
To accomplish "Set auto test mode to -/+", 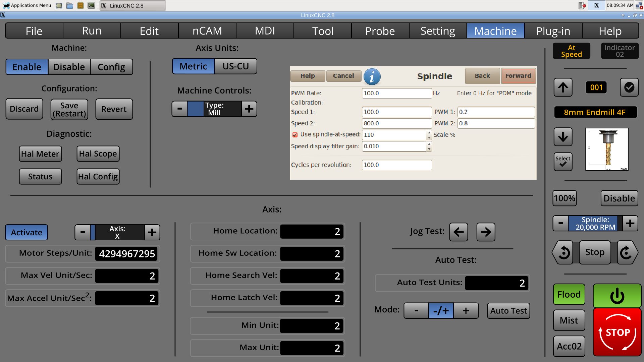I will [x=441, y=311].
